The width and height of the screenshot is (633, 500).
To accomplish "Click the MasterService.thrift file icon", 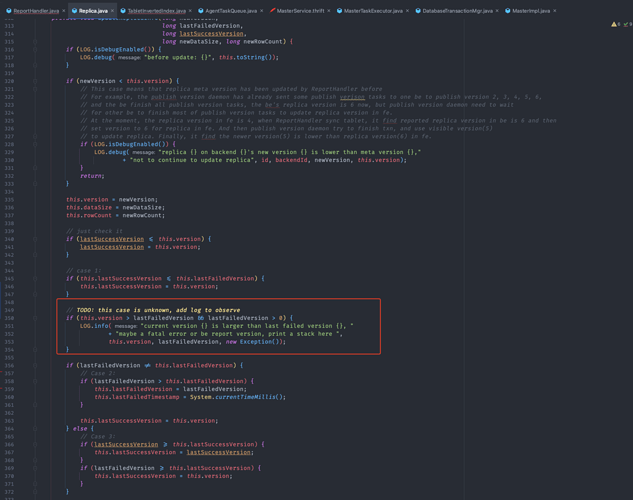I will pyautogui.click(x=273, y=11).
